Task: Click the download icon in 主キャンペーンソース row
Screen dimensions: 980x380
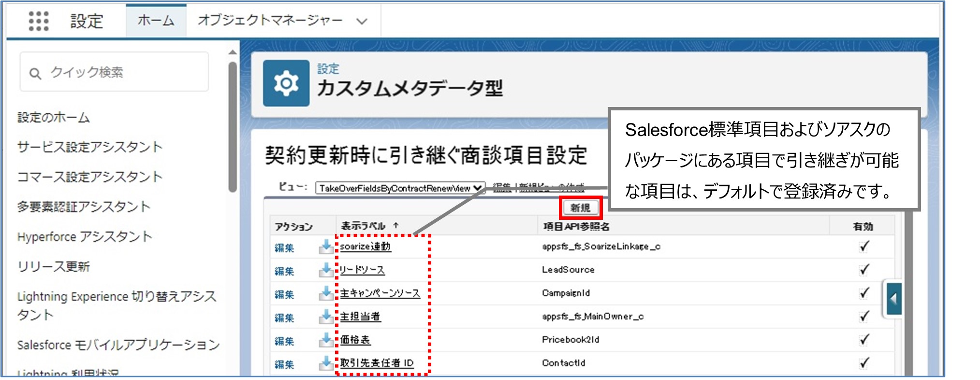Action: (326, 293)
